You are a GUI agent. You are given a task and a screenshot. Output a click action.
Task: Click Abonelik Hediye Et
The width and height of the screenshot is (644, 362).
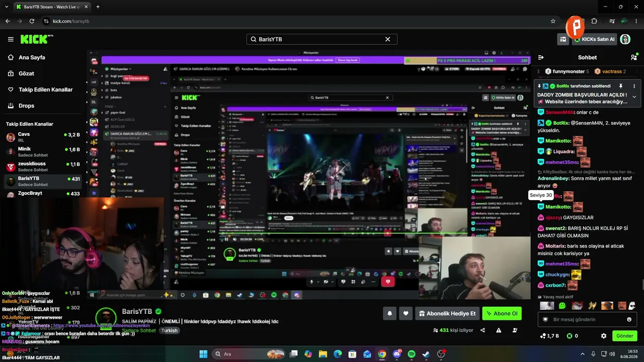click(447, 314)
